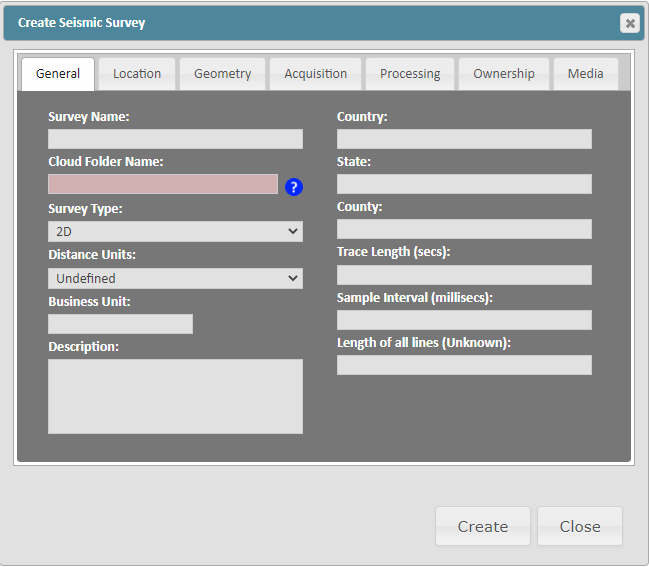Click the State input field
The width and height of the screenshot is (649, 567).
tap(464, 184)
